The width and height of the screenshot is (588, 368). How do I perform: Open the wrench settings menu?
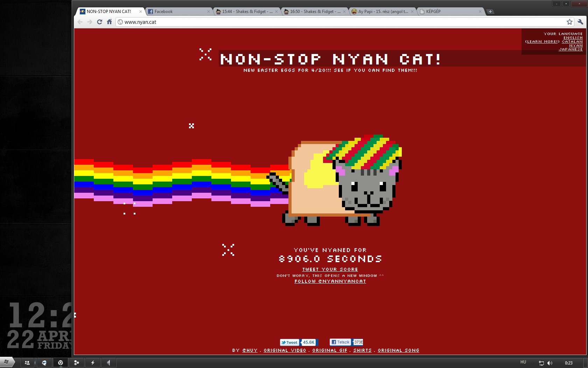click(580, 22)
